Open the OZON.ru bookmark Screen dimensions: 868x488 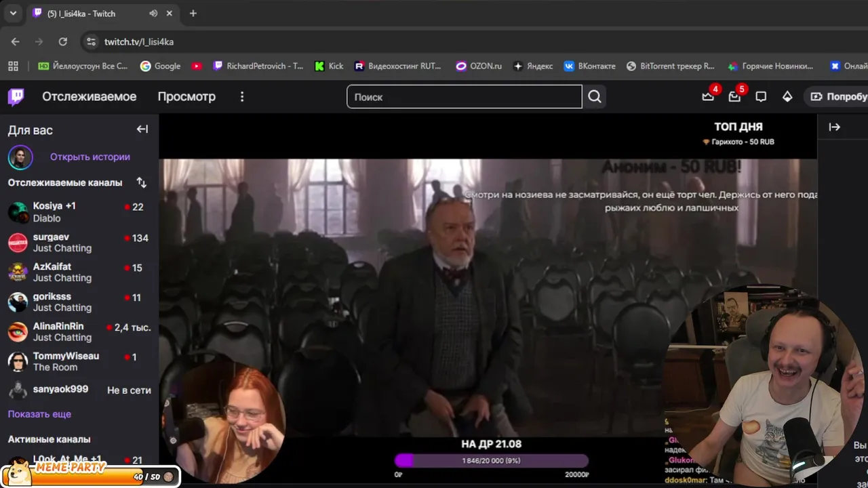point(479,66)
